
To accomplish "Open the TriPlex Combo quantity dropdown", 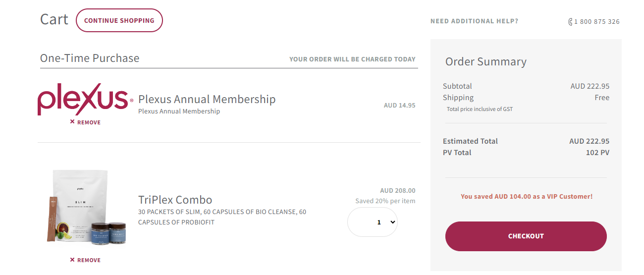I will point(373,222).
